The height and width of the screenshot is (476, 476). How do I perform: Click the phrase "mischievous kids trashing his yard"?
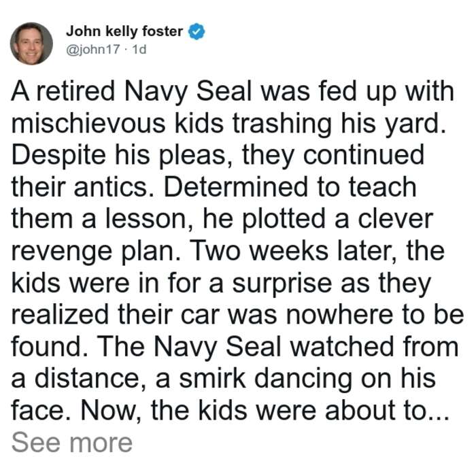point(226,124)
